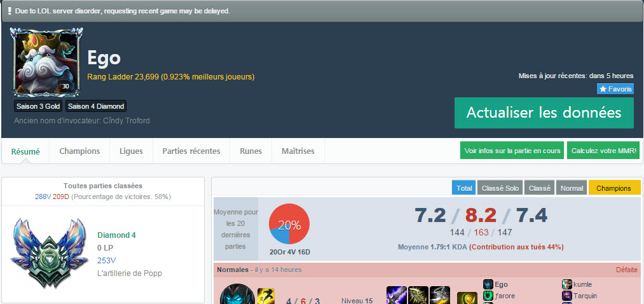644x304 pixels.
Task: Click the boots item icon in match row
Action: pos(439,295)
